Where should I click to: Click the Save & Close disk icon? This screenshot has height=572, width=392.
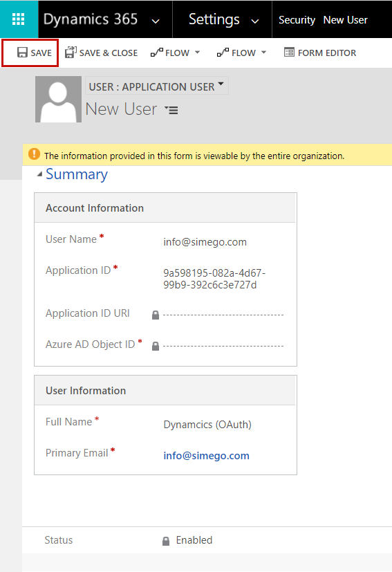(x=71, y=52)
